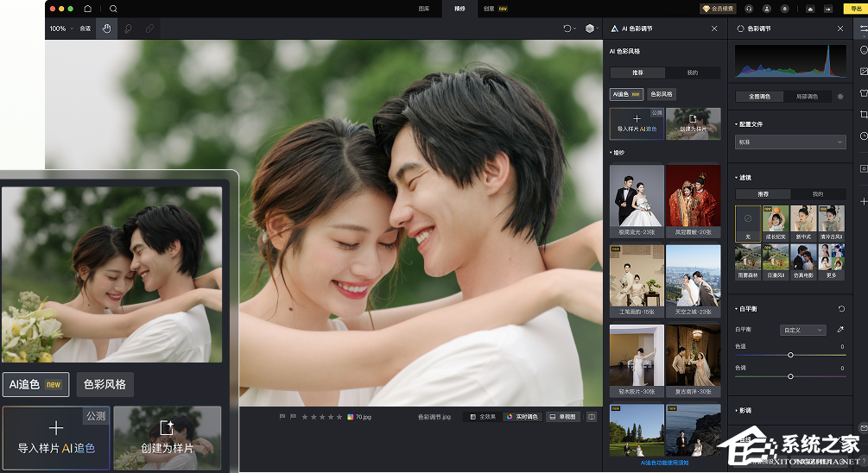Switch to 单视图 single view
This screenshot has width=868, height=473.
pyautogui.click(x=562, y=417)
